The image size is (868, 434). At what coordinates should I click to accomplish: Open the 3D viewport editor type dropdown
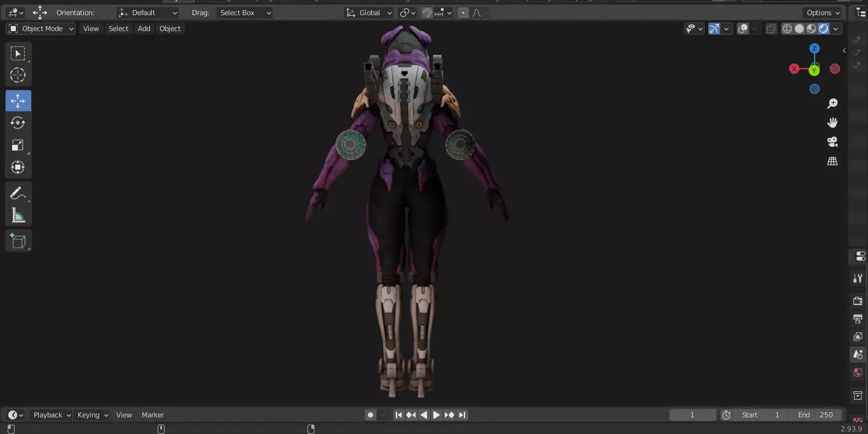[x=16, y=13]
